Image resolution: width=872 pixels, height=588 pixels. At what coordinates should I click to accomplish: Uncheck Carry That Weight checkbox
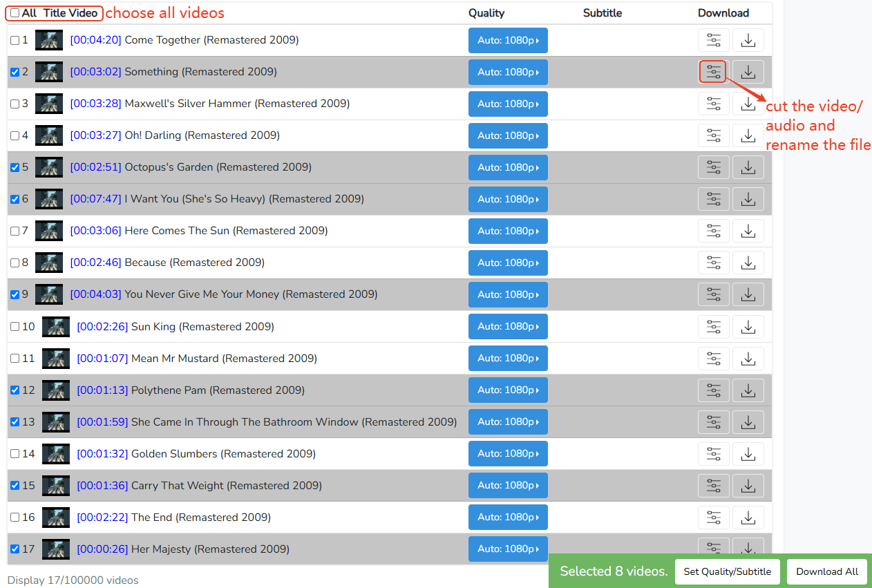pos(15,486)
